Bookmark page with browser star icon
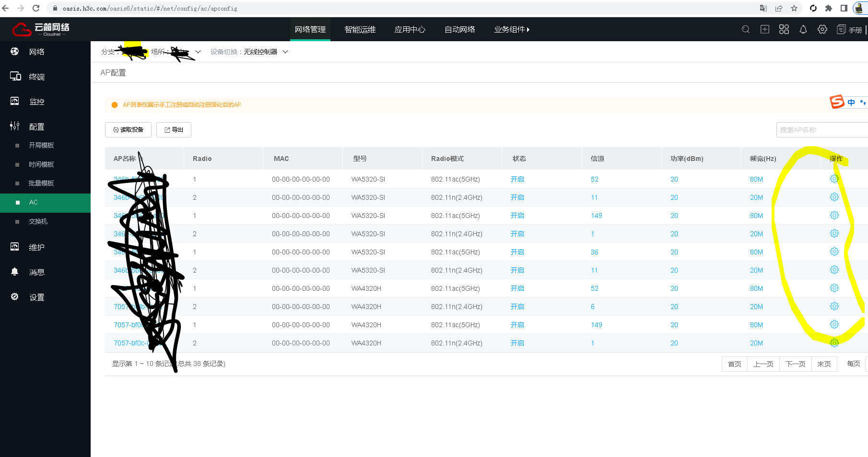 (794, 8)
